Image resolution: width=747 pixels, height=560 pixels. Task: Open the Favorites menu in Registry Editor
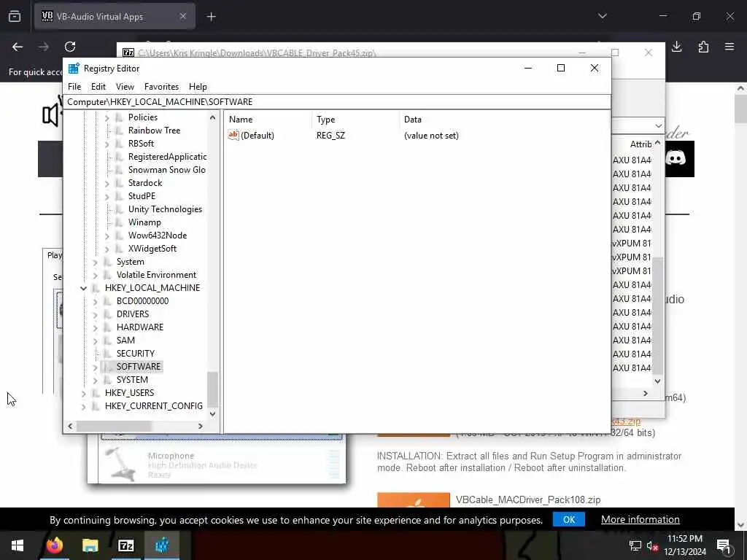(161, 87)
